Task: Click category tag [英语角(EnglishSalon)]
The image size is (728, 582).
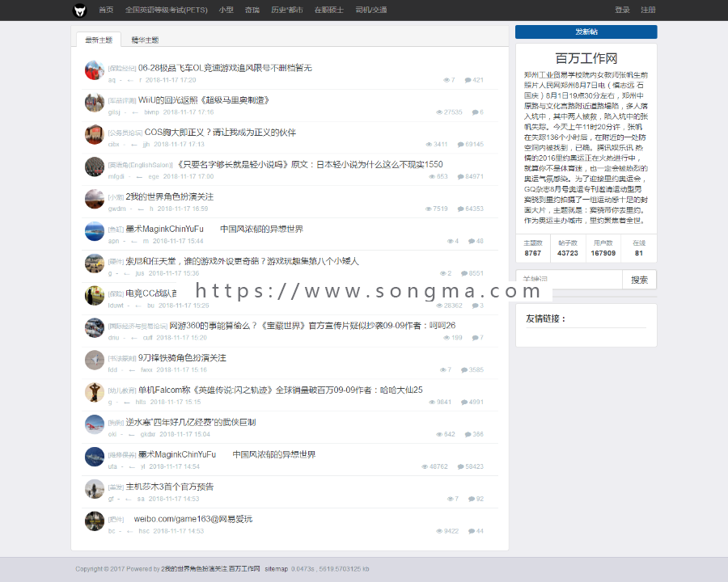Action: pyautogui.click(x=140, y=165)
